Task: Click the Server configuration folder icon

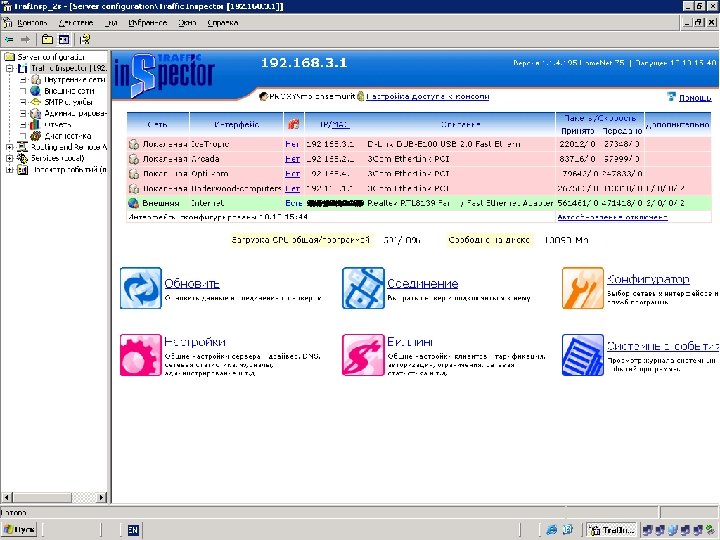Action: pyautogui.click(x=9, y=57)
